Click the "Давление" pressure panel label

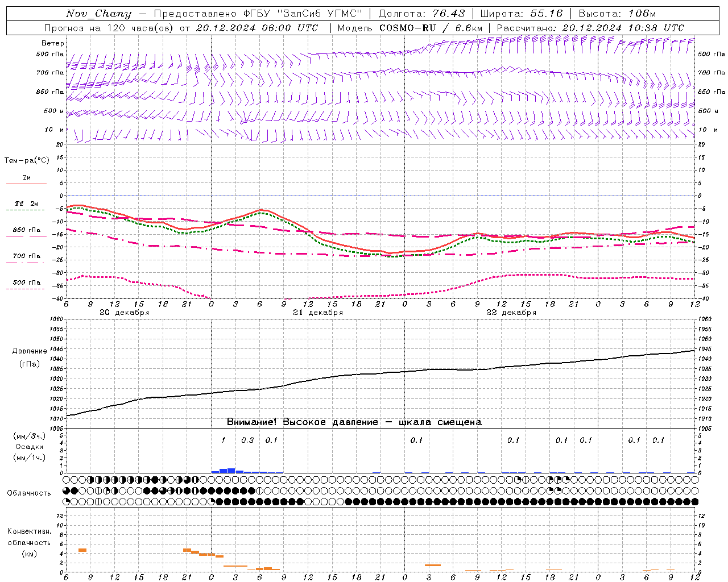(x=30, y=351)
